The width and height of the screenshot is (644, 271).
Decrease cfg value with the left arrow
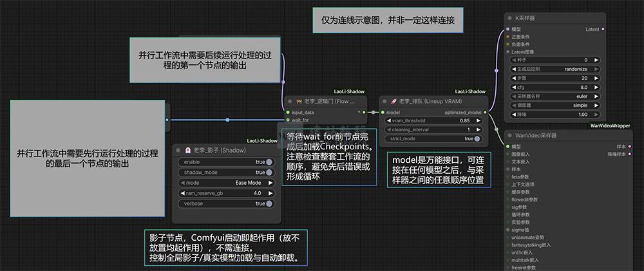513,88
